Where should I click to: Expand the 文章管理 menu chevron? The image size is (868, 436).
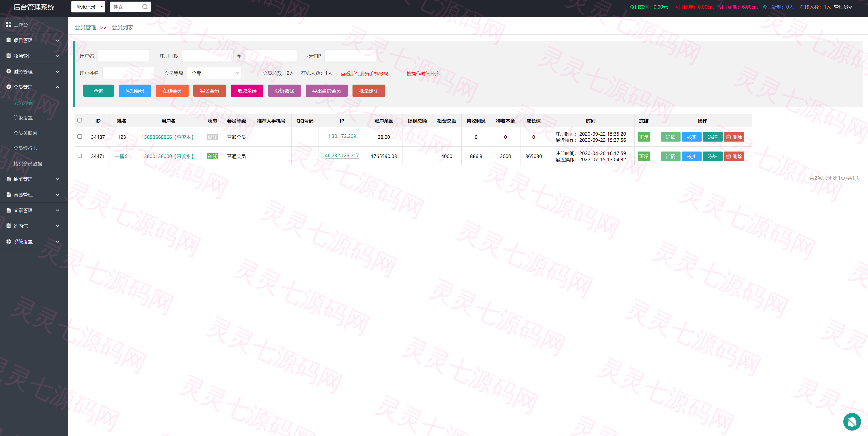(57, 210)
